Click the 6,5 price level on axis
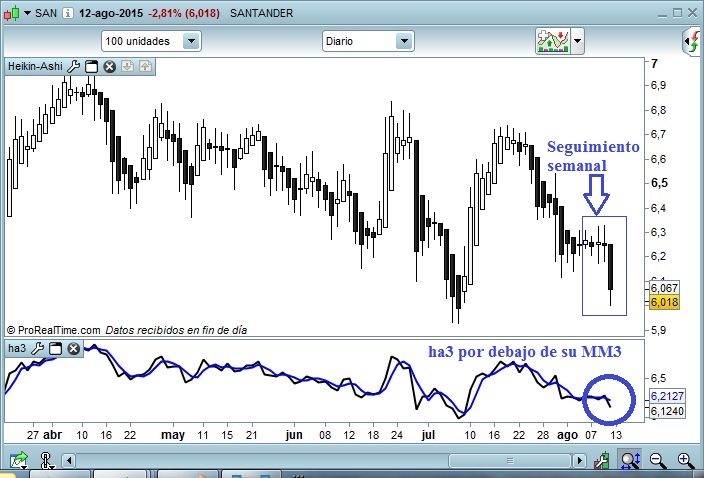 tap(659, 183)
